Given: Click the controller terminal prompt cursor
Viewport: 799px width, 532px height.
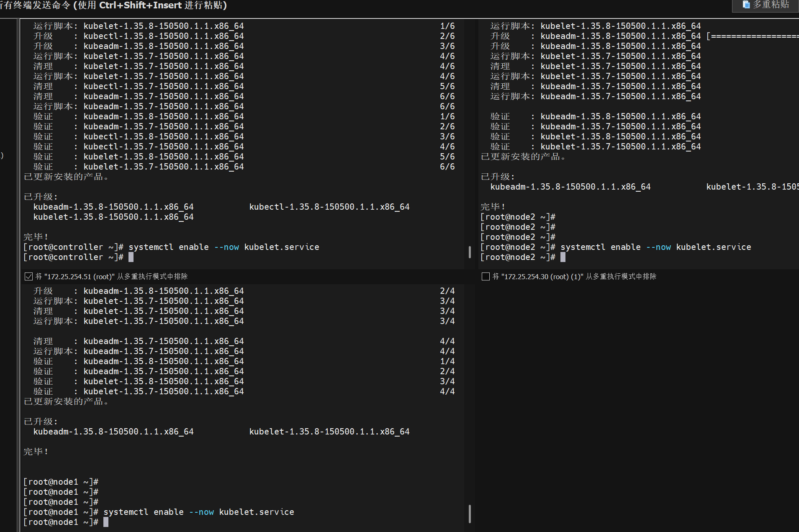Looking at the screenshot, I should (131, 257).
